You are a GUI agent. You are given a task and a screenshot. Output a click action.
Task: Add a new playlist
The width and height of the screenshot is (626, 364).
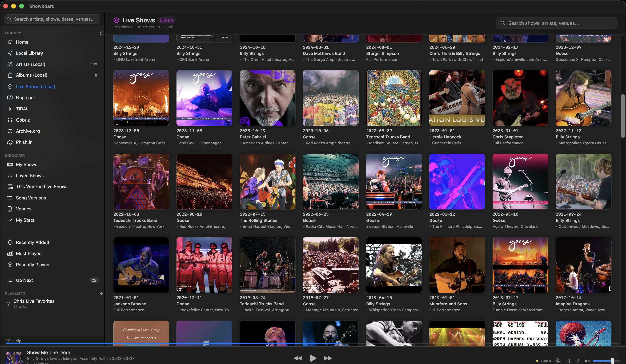pos(102,293)
